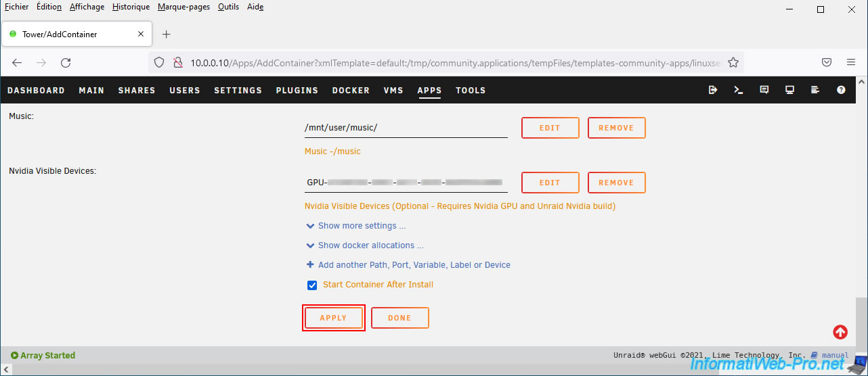Screen dimensions: 868x376
Task: Edit the Music path entry
Action: point(550,128)
